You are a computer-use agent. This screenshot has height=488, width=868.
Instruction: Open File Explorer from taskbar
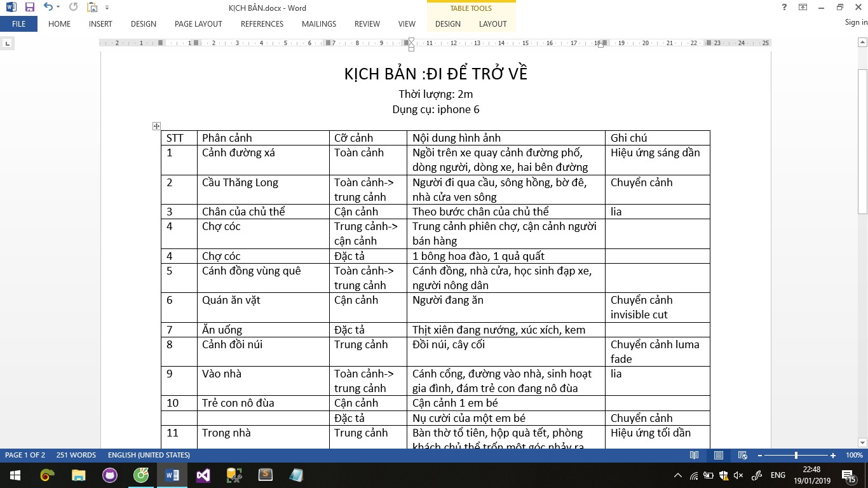[79, 475]
